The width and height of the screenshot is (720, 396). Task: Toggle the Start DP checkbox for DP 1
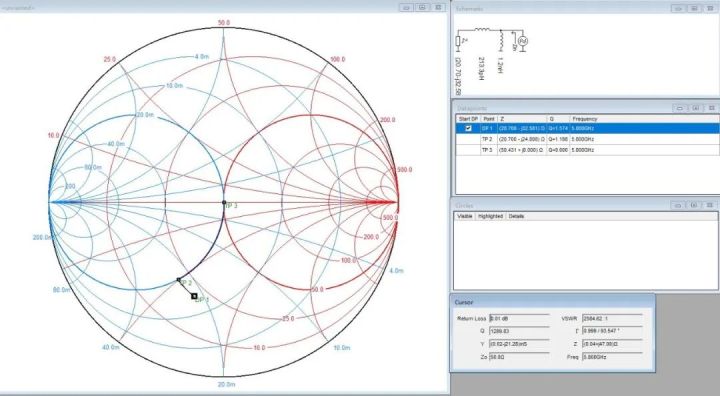tap(468, 129)
